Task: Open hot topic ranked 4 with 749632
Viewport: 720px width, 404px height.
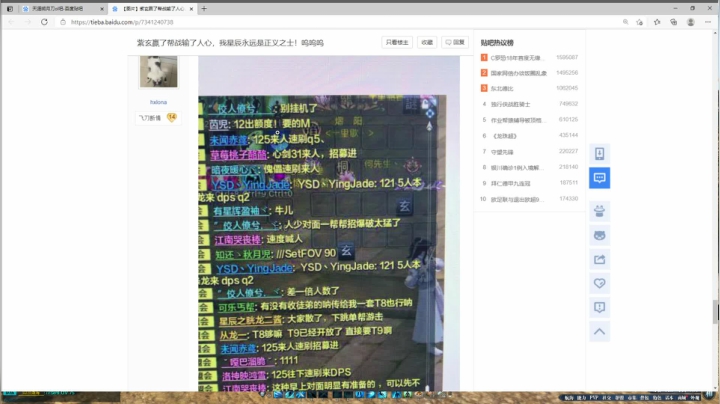Action: point(510,104)
